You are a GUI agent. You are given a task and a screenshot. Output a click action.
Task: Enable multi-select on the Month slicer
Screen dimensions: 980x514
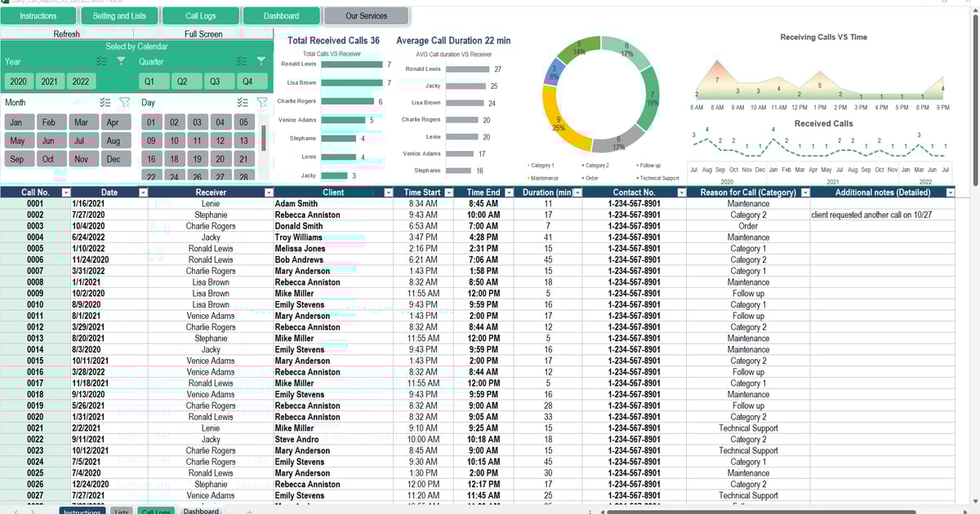click(x=104, y=102)
